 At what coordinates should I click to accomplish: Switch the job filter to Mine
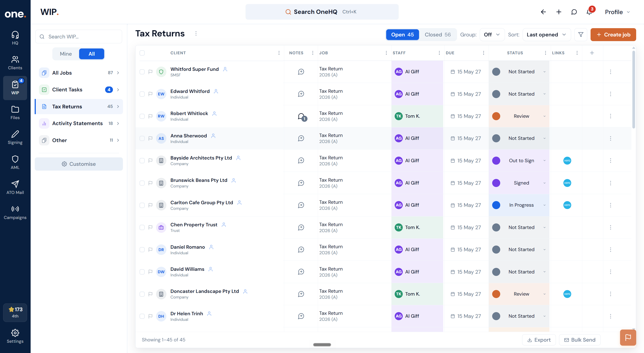[66, 54]
